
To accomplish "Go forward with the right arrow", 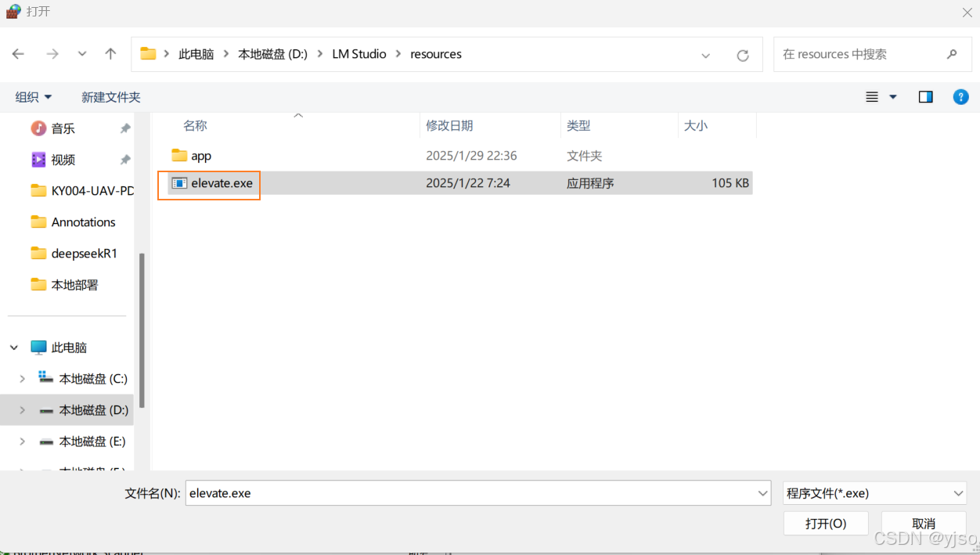I will click(x=52, y=54).
